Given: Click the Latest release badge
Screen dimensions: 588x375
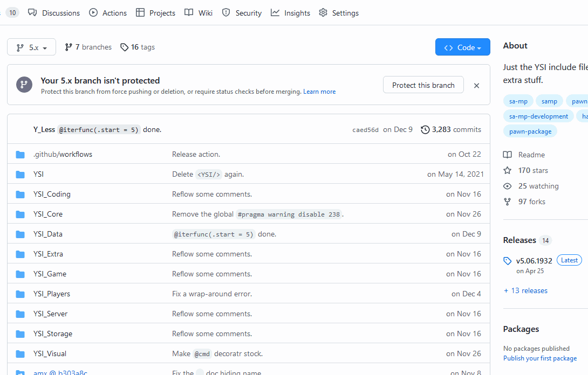Looking at the screenshot, I should coord(569,260).
